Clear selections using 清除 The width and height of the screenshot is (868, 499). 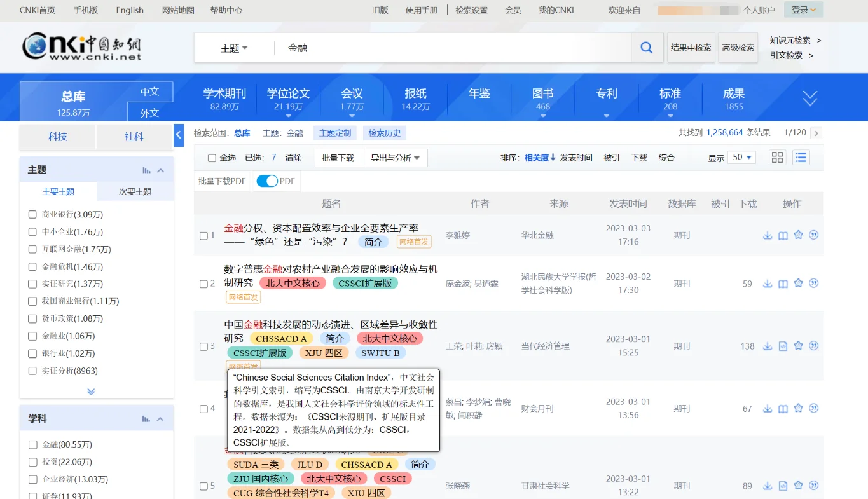293,157
